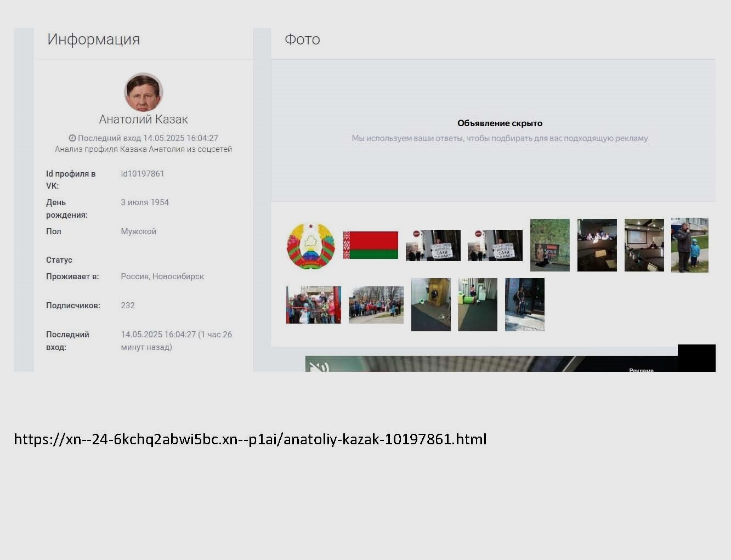Image resolution: width=731 pixels, height=560 pixels.
Task: Open the outdoor group of children photo
Action: [x=376, y=305]
